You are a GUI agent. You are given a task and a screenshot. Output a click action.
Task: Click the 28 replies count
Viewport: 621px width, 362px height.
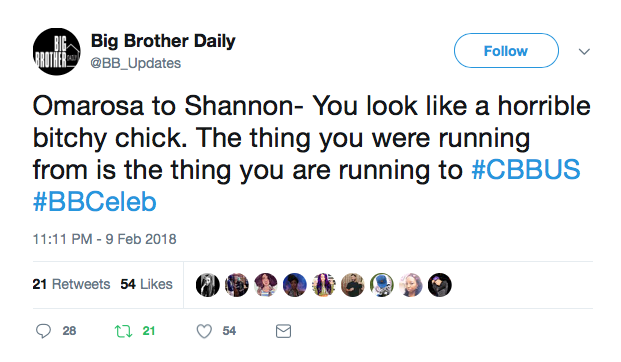click(x=69, y=331)
